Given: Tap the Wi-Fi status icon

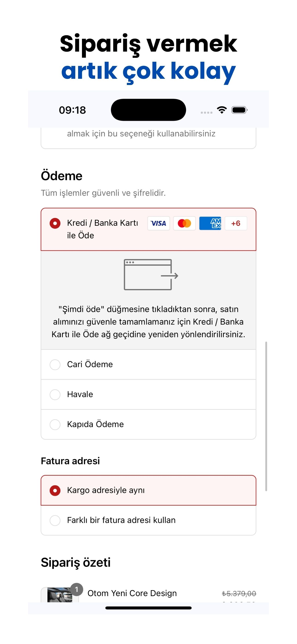Looking at the screenshot, I should (x=222, y=110).
